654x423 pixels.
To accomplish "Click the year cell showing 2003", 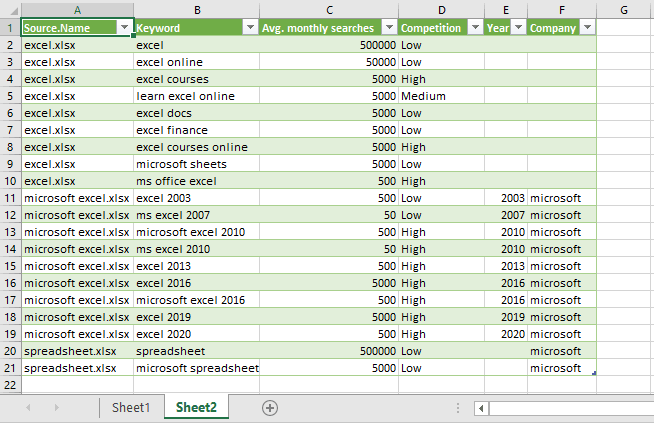I will click(x=506, y=198).
